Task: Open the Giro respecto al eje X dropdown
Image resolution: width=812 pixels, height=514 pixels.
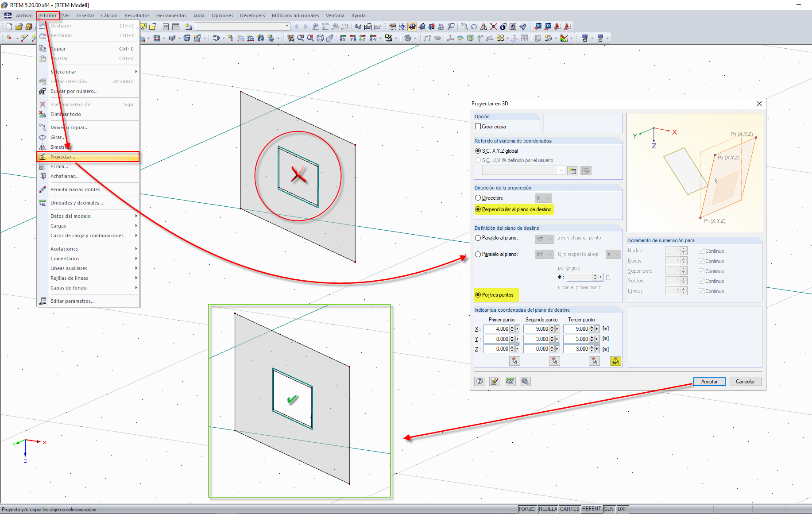Action: click(x=613, y=255)
